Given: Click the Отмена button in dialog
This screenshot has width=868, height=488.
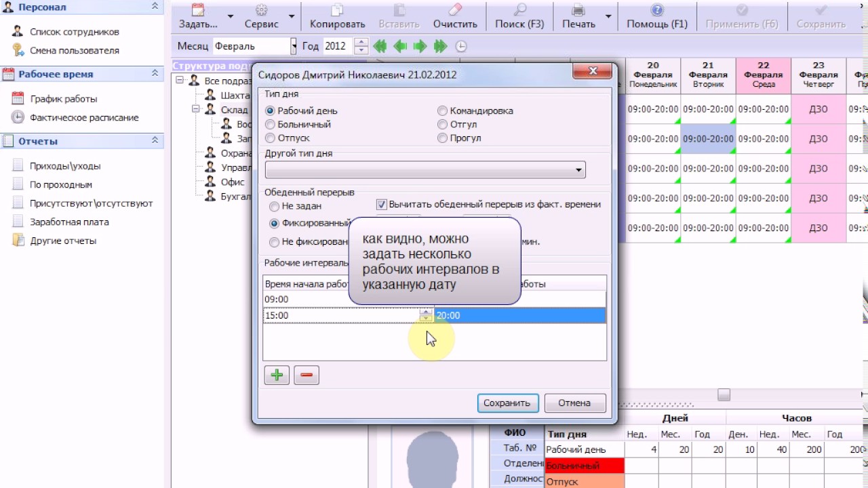Looking at the screenshot, I should tap(575, 403).
